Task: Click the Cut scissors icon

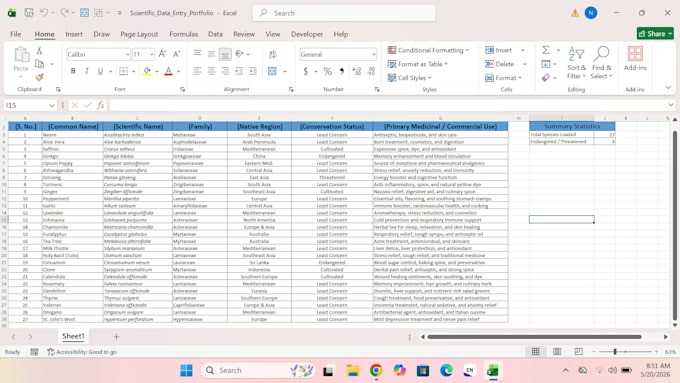Action: click(x=39, y=51)
